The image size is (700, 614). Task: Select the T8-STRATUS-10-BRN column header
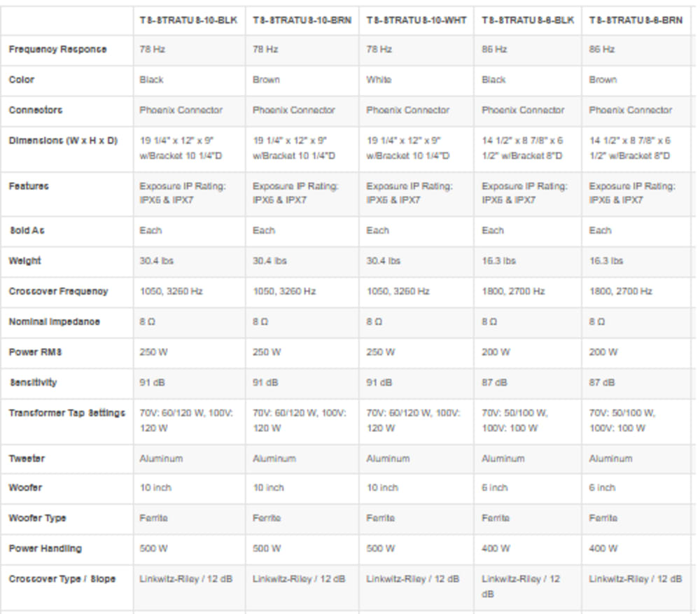click(302, 20)
